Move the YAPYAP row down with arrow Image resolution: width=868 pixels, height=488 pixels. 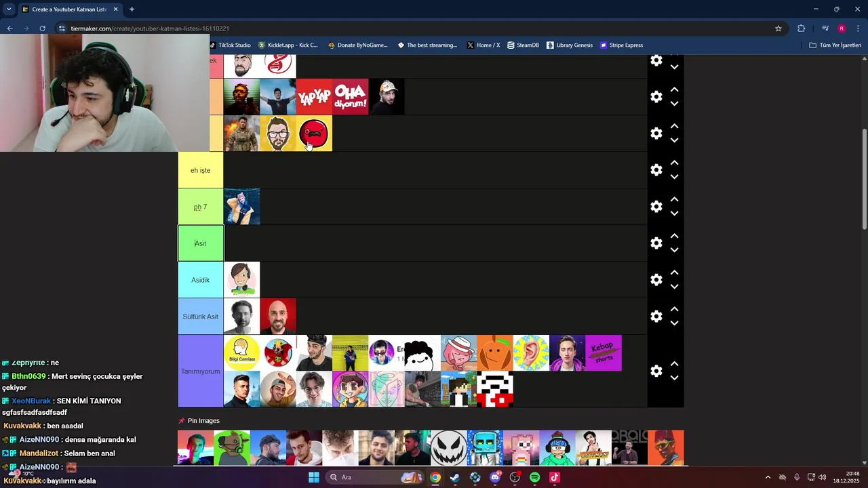point(674,104)
